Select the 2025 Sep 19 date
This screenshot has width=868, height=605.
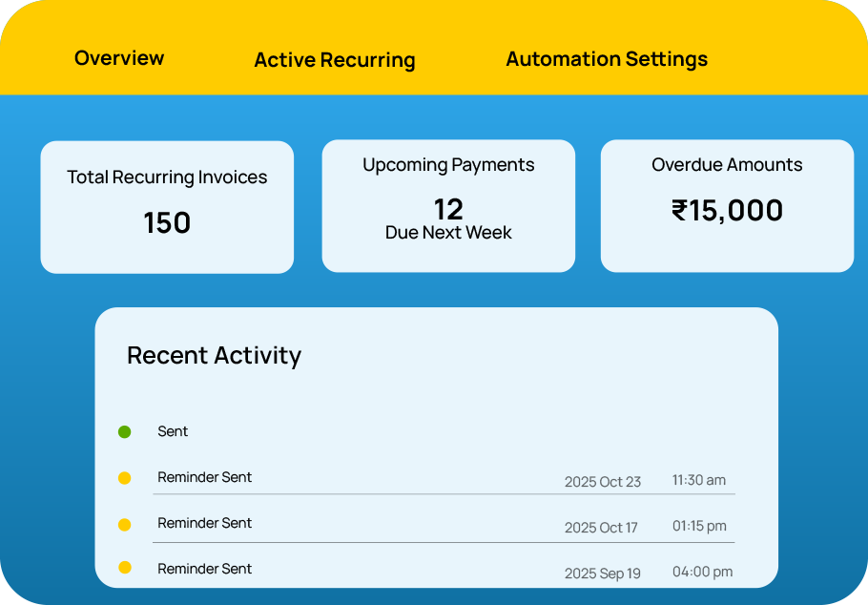tap(602, 574)
